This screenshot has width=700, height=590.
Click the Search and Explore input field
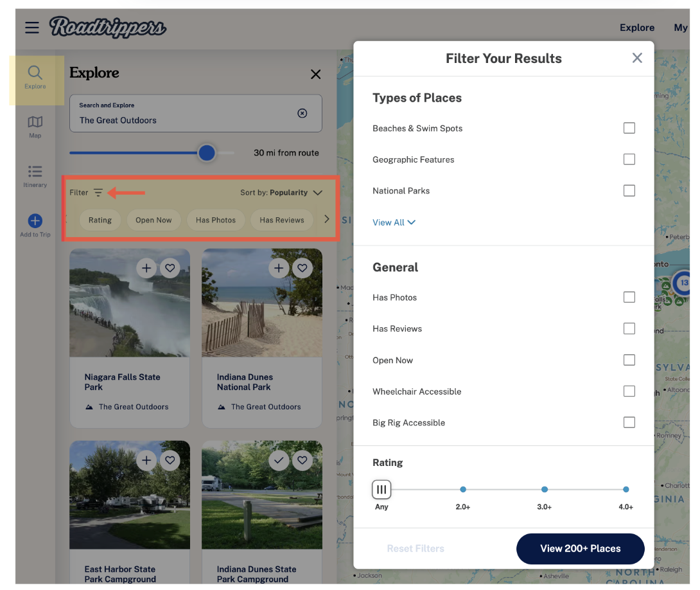point(195,114)
